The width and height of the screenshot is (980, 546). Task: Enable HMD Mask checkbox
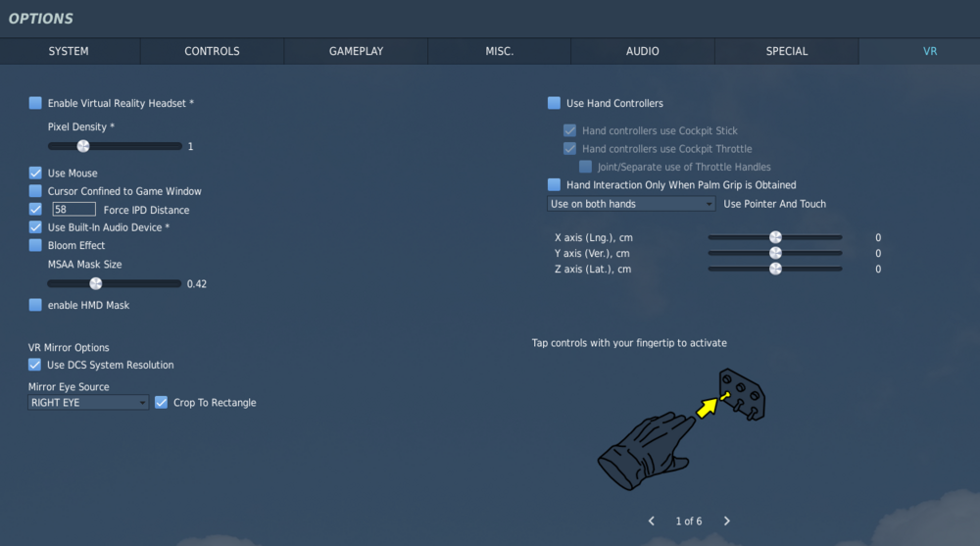(x=35, y=305)
